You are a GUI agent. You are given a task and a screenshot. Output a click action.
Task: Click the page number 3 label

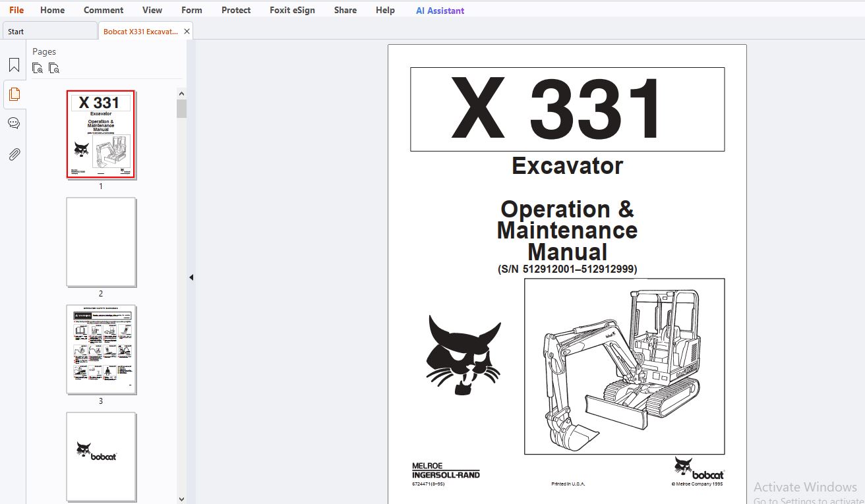point(101,401)
